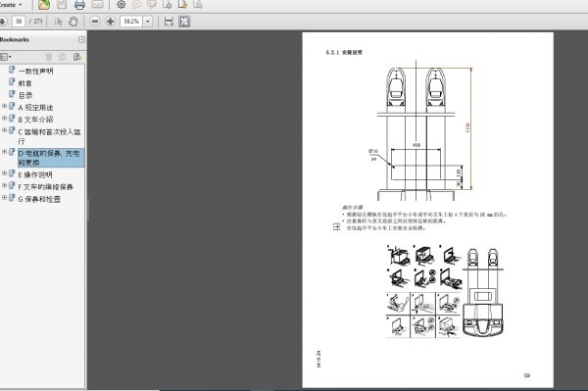Select the G 保养和检查 bookmark text
The height and width of the screenshot is (391, 588).
39,199
